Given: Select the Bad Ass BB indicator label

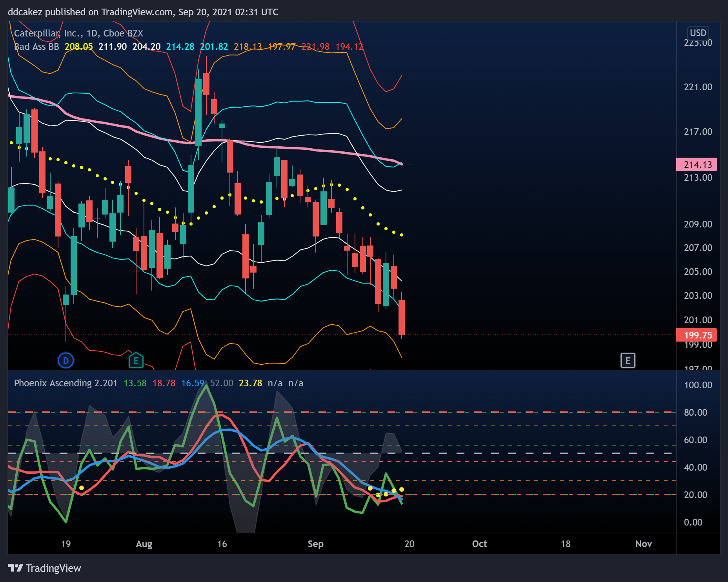Looking at the screenshot, I should [x=36, y=47].
